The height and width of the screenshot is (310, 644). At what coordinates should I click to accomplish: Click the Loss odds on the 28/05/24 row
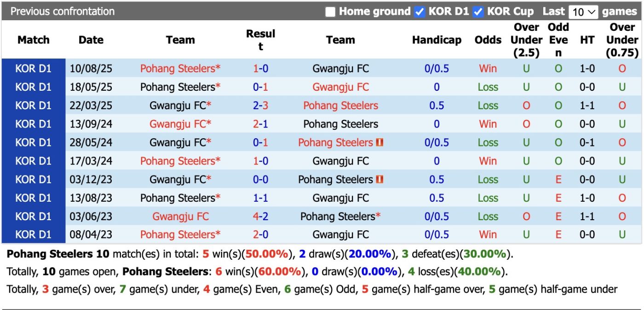pyautogui.click(x=488, y=142)
